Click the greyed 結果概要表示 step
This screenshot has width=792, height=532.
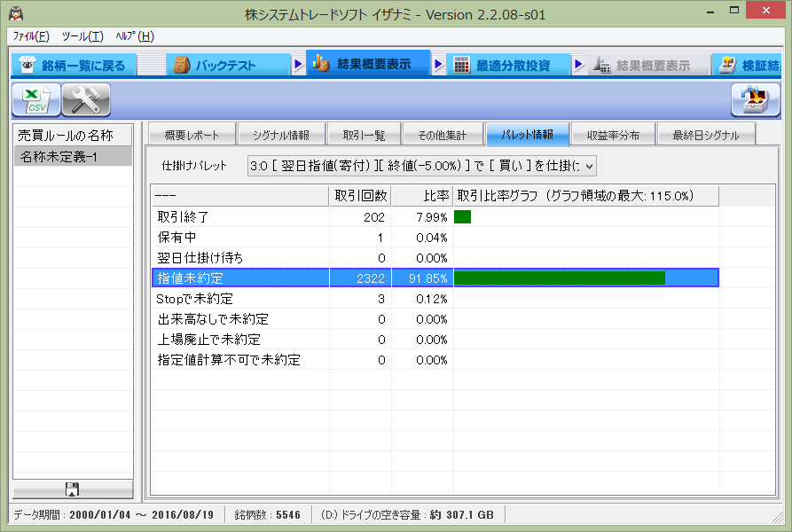(x=648, y=65)
